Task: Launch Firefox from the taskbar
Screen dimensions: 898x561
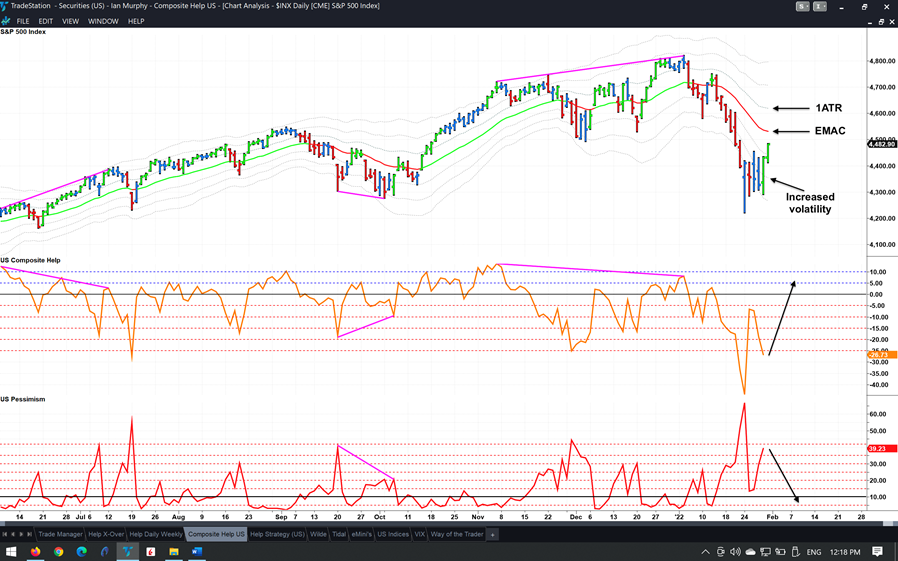Action: coord(36,551)
